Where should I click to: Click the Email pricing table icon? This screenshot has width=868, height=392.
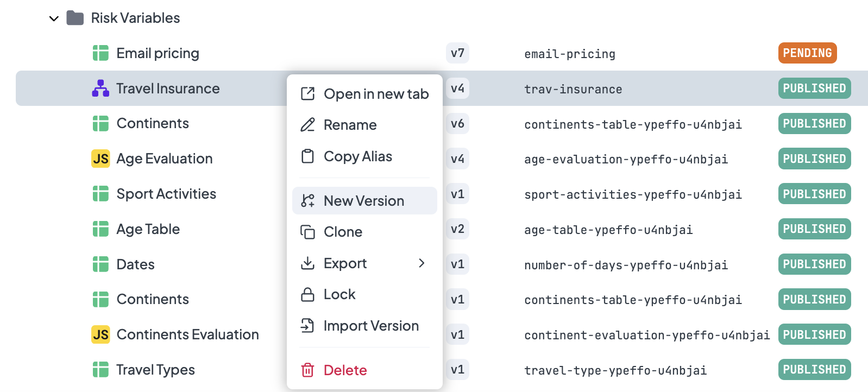coord(100,53)
